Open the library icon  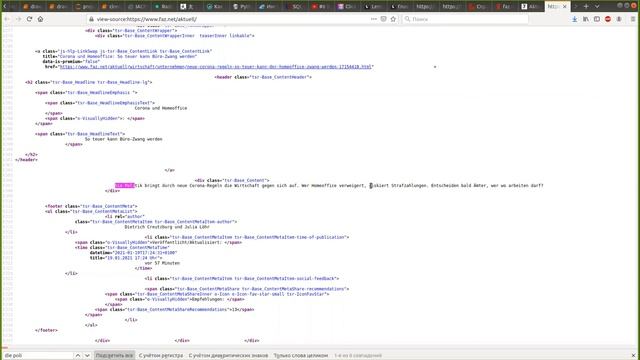click(x=586, y=19)
